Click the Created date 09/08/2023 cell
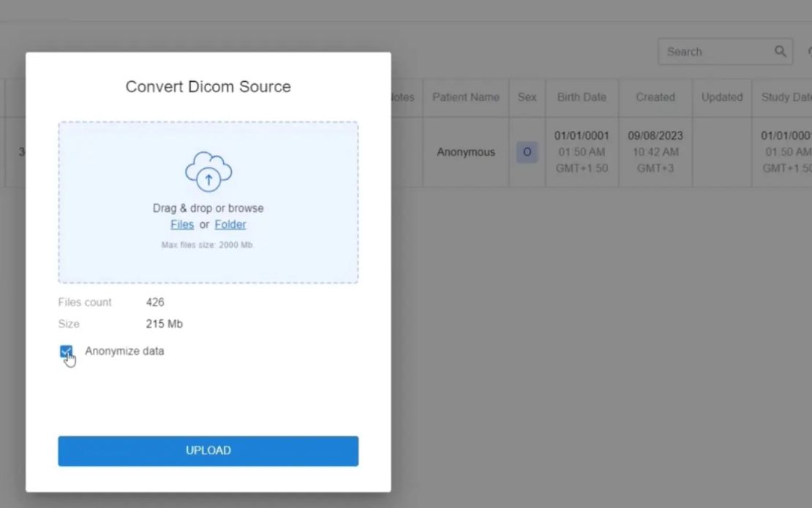This screenshot has width=812, height=508. click(x=655, y=152)
